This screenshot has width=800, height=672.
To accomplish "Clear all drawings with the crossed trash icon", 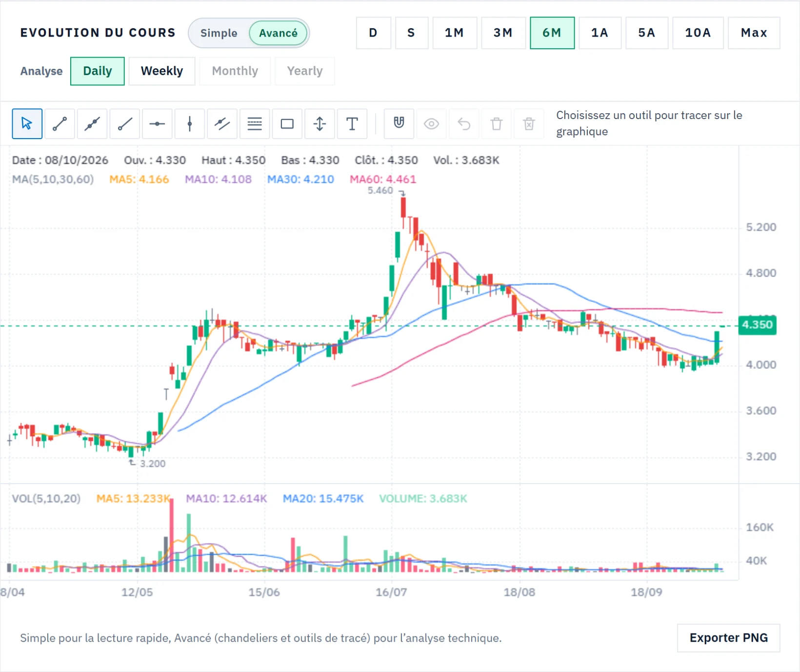I will [529, 124].
